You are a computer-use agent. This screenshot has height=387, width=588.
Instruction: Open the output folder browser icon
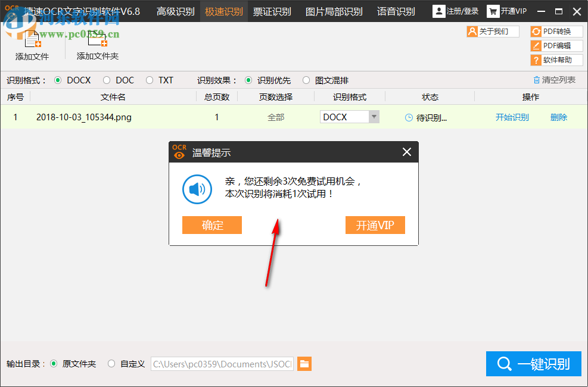click(304, 363)
